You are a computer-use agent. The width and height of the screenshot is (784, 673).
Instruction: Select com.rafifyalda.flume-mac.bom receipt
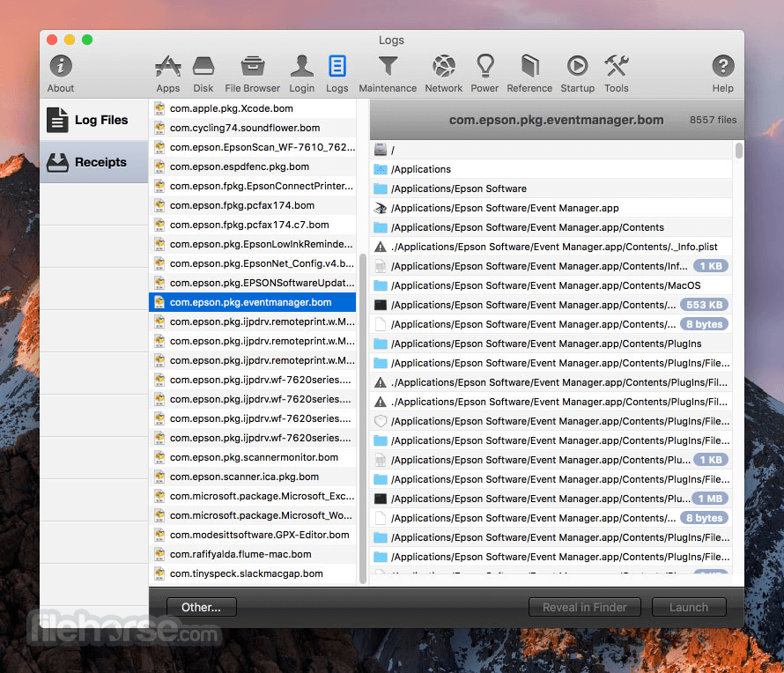coord(253,554)
